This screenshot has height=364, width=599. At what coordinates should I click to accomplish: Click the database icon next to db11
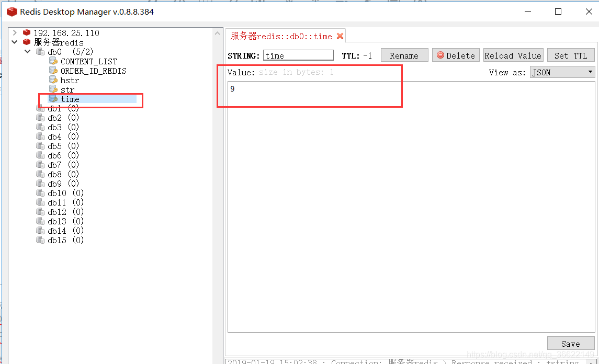tap(40, 202)
